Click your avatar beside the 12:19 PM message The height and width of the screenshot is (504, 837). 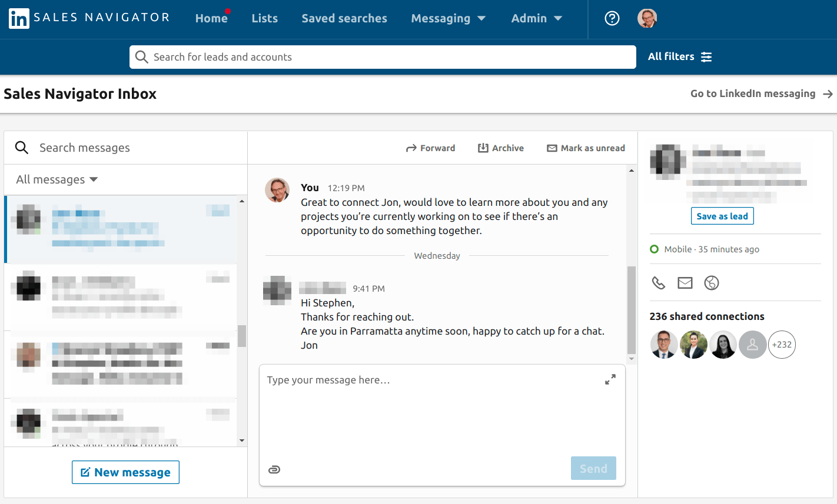coord(277,190)
